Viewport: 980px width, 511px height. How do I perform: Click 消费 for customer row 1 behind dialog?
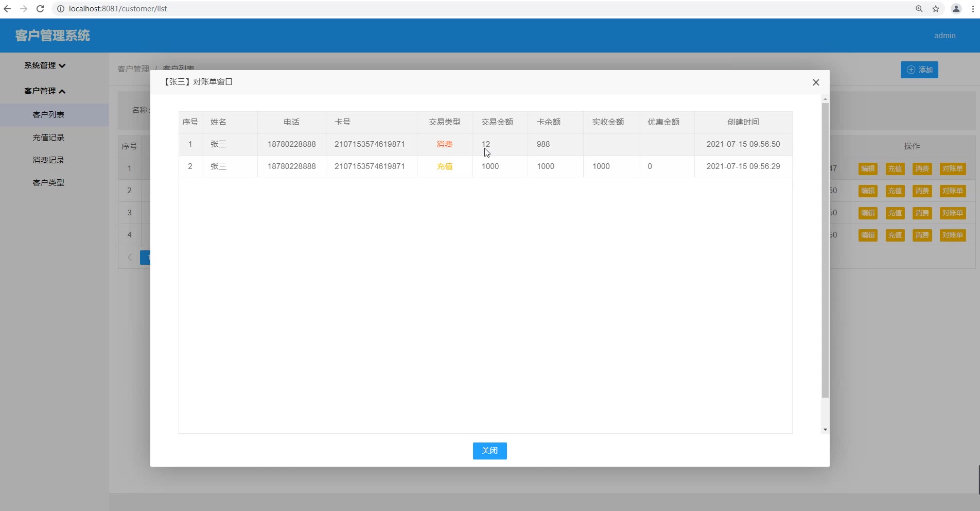(922, 168)
